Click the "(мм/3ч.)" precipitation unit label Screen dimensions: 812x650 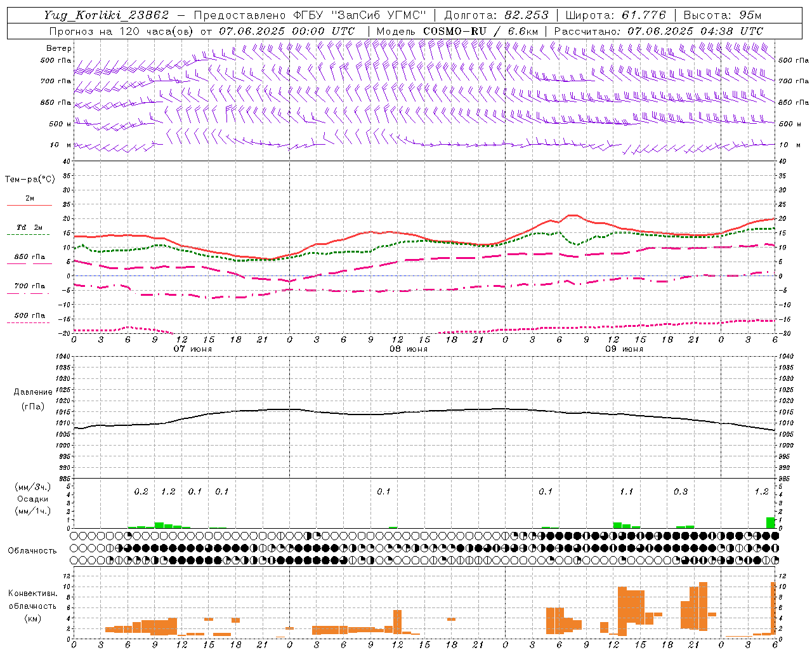point(33,487)
